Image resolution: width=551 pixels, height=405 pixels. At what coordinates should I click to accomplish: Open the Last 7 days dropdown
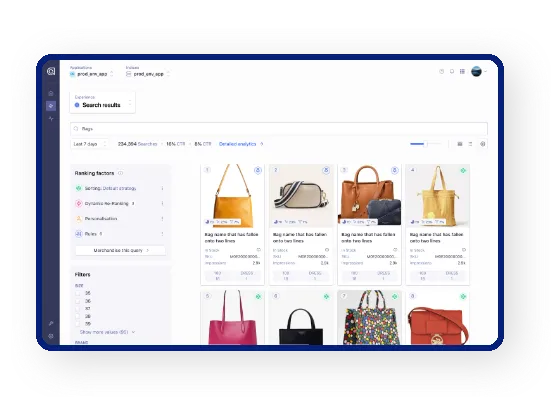coord(89,144)
